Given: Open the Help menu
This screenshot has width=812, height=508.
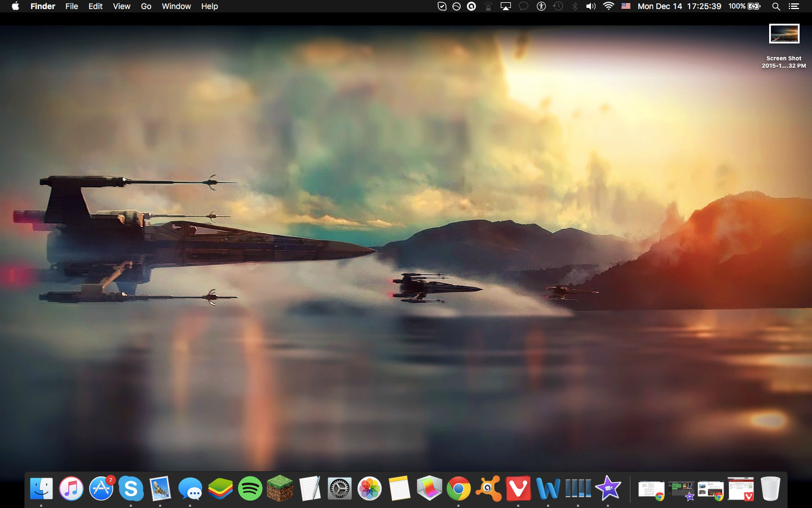Looking at the screenshot, I should 210,6.
